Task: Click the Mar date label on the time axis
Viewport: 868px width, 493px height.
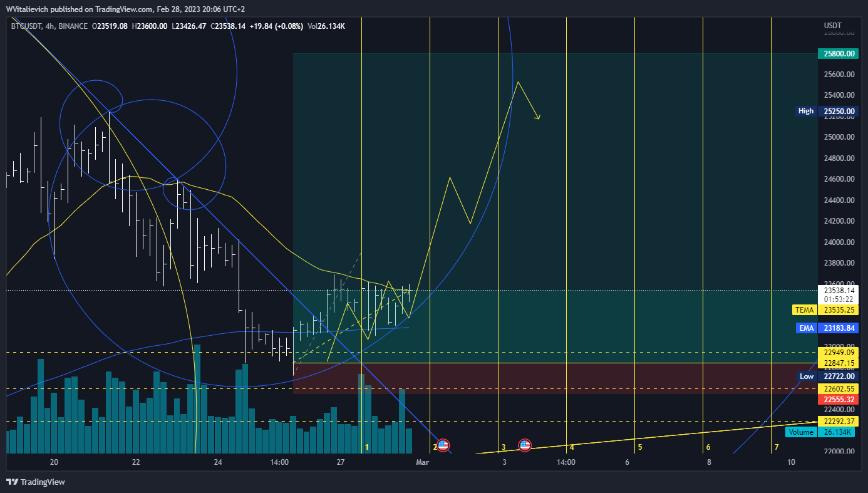Action: (x=423, y=462)
